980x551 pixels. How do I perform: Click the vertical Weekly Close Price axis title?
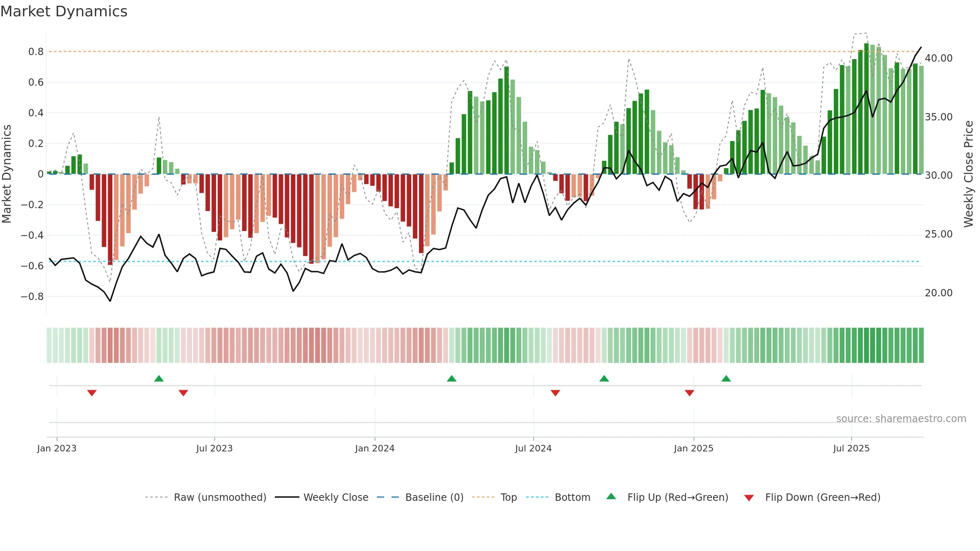pyautogui.click(x=969, y=174)
